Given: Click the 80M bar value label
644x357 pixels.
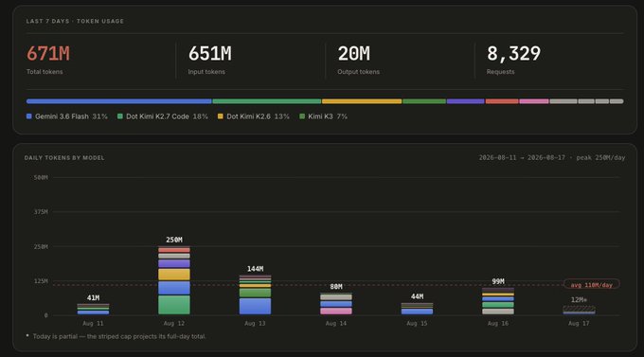Looking at the screenshot, I should coord(336,287).
